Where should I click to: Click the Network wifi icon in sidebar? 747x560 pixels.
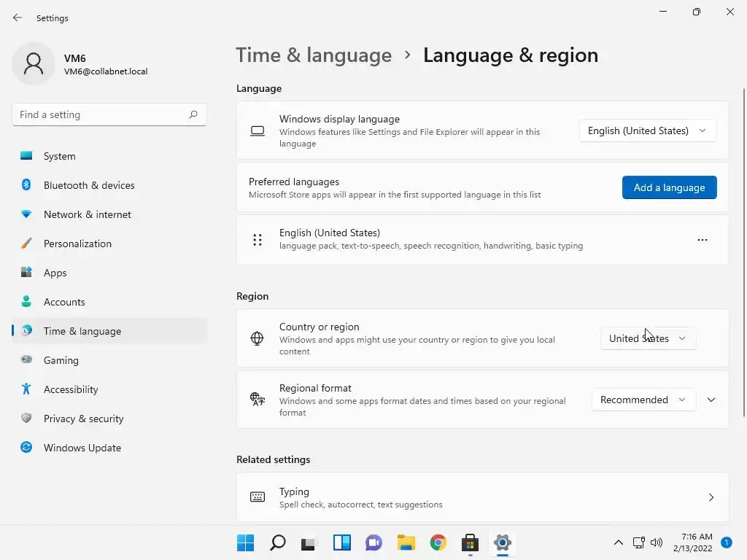pyautogui.click(x=26, y=214)
